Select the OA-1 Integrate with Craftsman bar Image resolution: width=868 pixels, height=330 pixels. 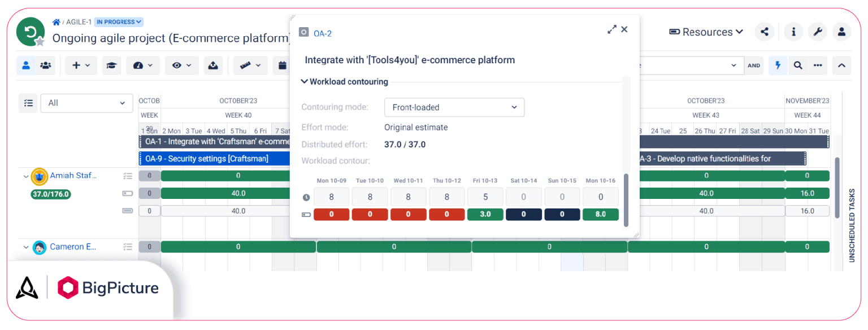coord(214,142)
